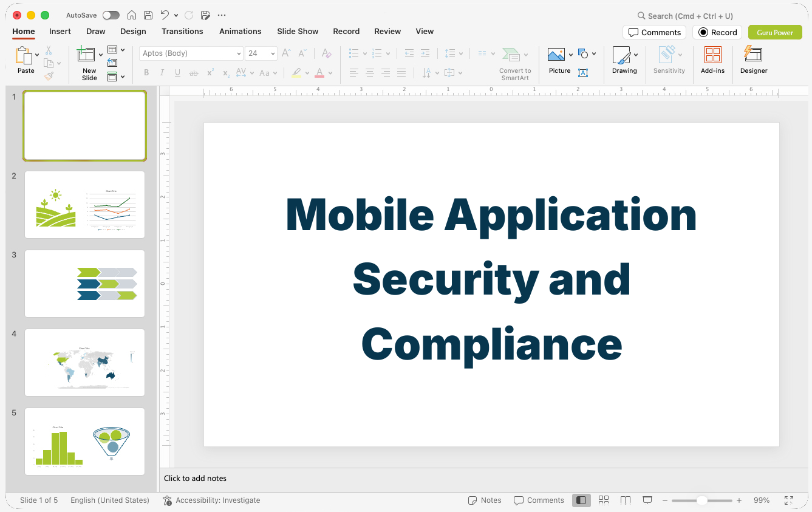
Task: Toggle Italic formatting
Action: (162, 73)
